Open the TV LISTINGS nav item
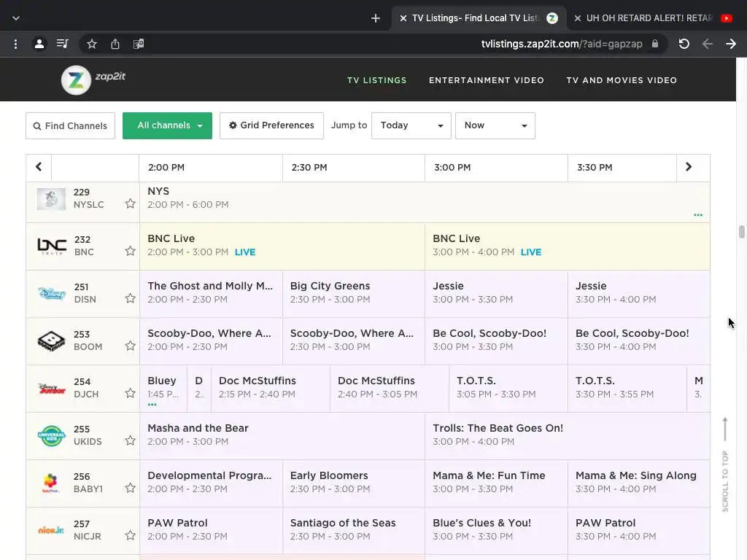Viewport: 747px width, 560px height. click(x=377, y=80)
